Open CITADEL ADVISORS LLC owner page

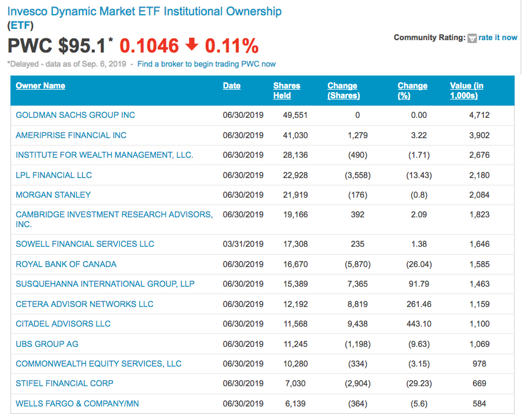pos(63,324)
